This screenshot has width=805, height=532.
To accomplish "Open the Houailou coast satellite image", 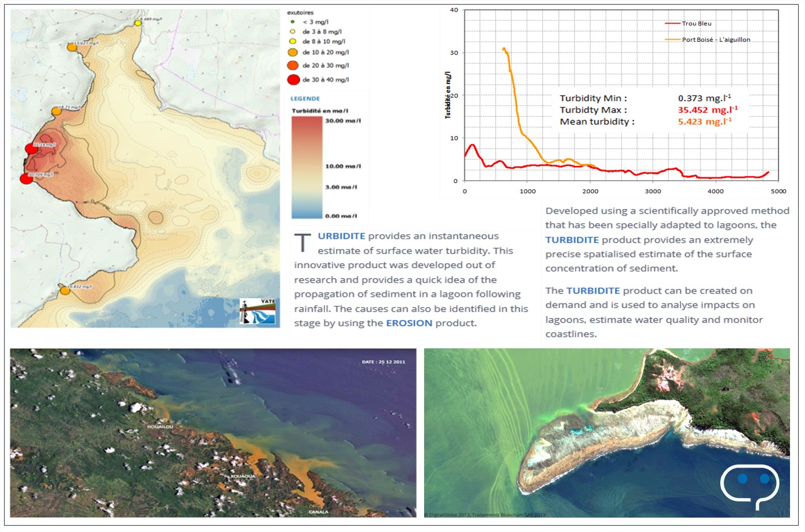I will click(x=213, y=432).
